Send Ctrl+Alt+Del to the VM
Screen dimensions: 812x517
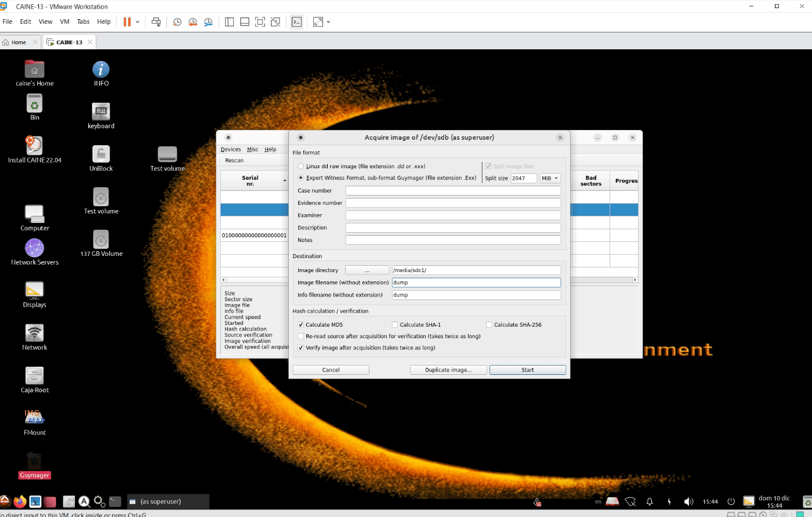[x=156, y=22]
